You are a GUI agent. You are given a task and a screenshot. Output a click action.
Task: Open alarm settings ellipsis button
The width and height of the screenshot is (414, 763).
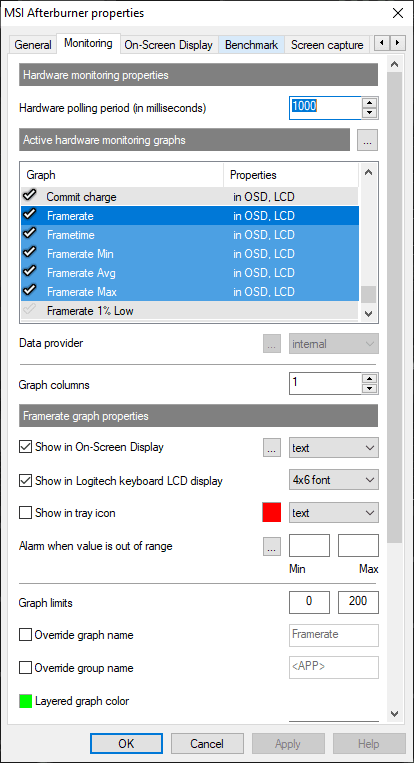coord(272,547)
